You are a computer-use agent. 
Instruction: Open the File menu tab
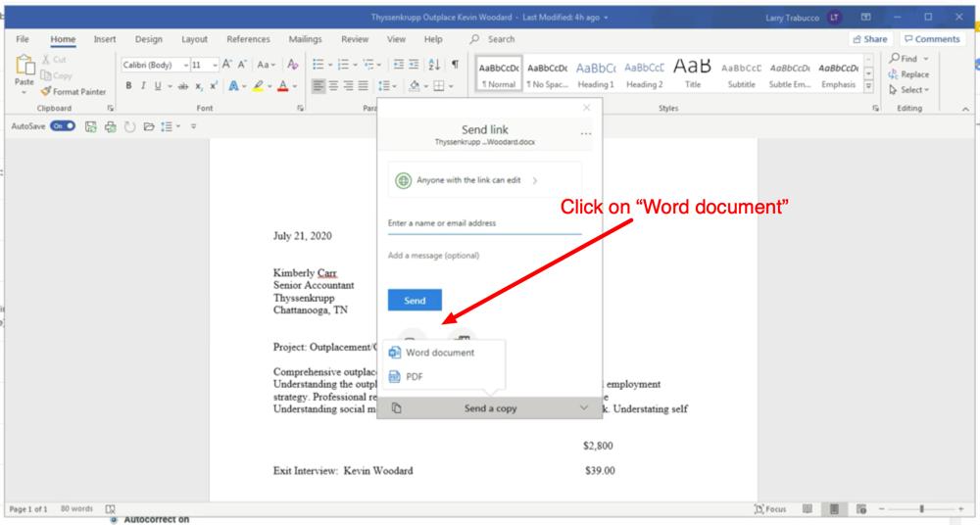pyautogui.click(x=23, y=39)
